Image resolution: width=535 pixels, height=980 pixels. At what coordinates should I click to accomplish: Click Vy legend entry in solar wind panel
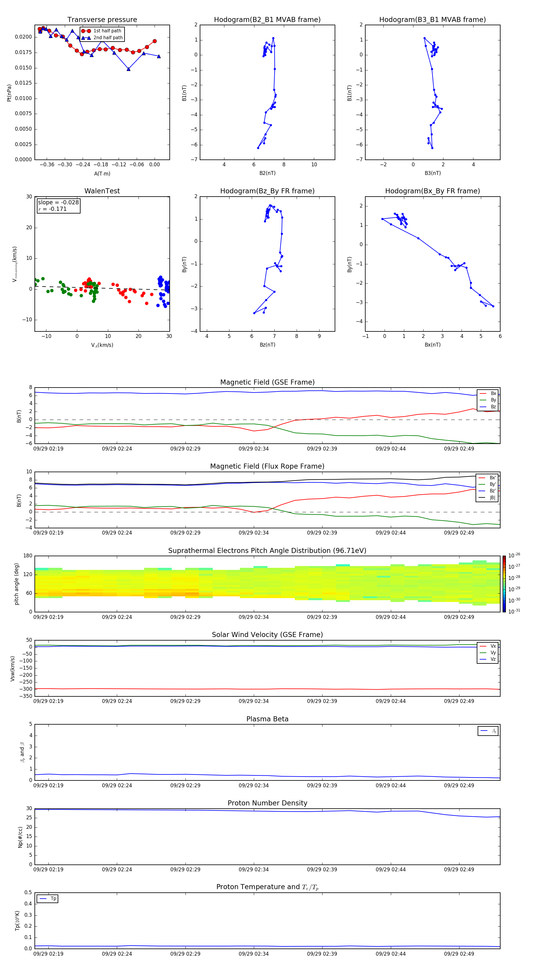click(488, 652)
